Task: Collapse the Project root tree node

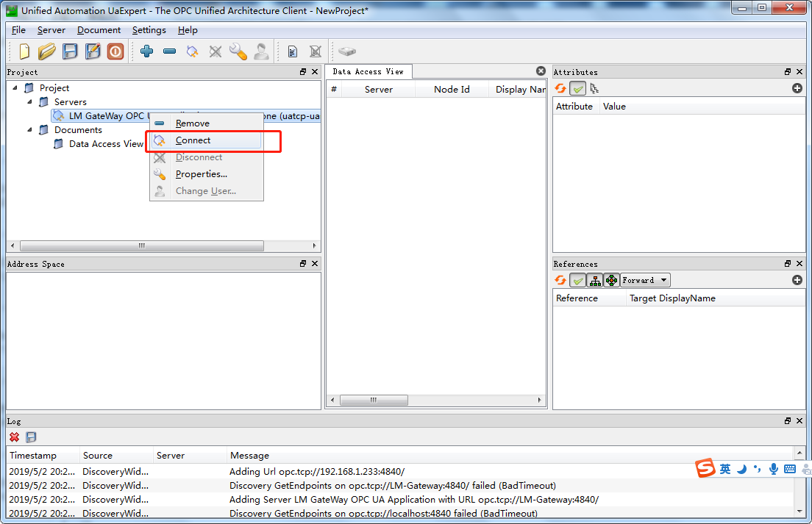Action: pos(15,88)
